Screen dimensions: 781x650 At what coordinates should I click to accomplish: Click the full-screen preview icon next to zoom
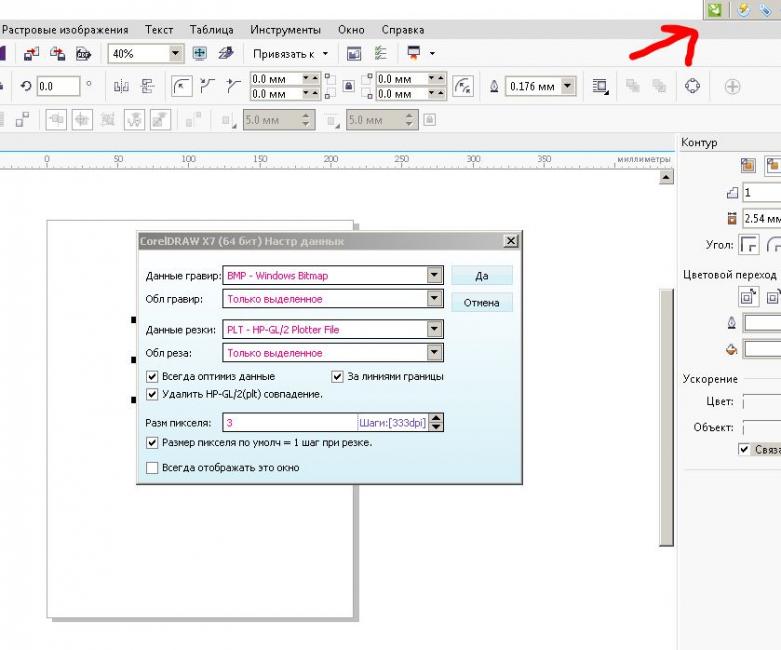tap(199, 53)
